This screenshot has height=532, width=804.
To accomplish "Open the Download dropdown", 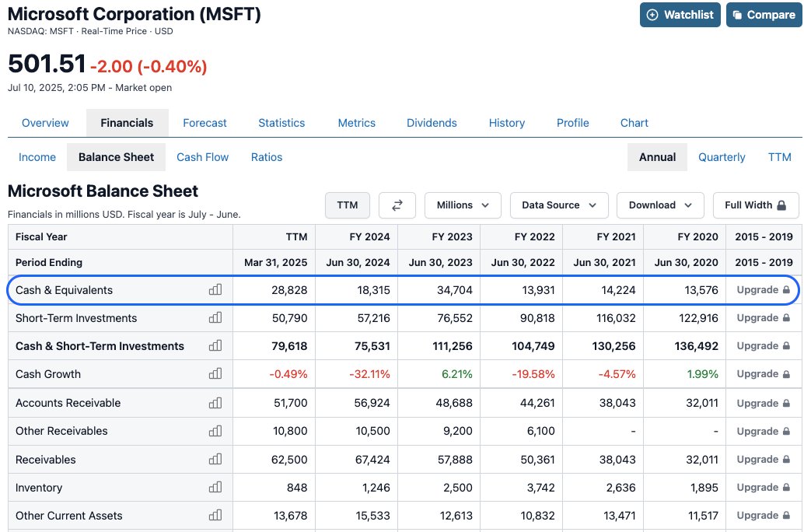I will (660, 205).
